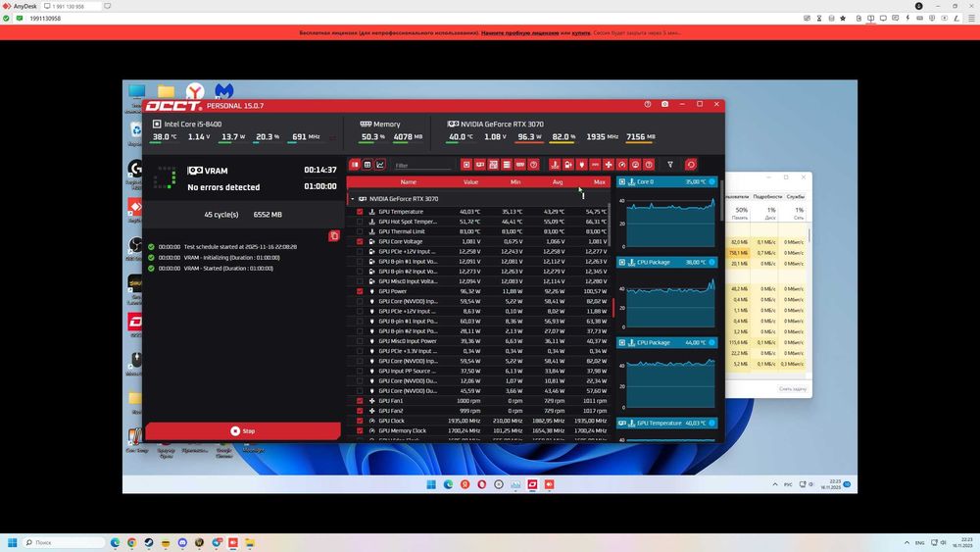This screenshot has width=980, height=552.
Task: Click the graphs panel vertical scrollbar
Action: (722, 200)
